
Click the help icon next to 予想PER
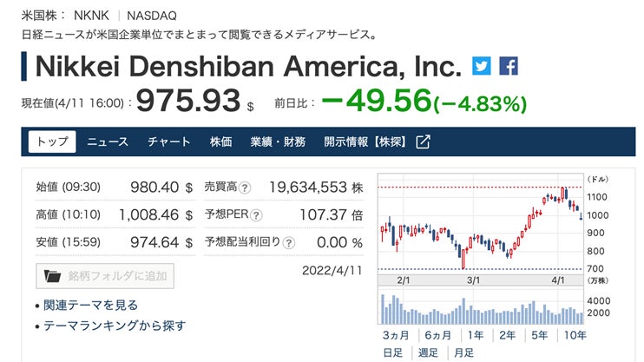pyautogui.click(x=256, y=215)
